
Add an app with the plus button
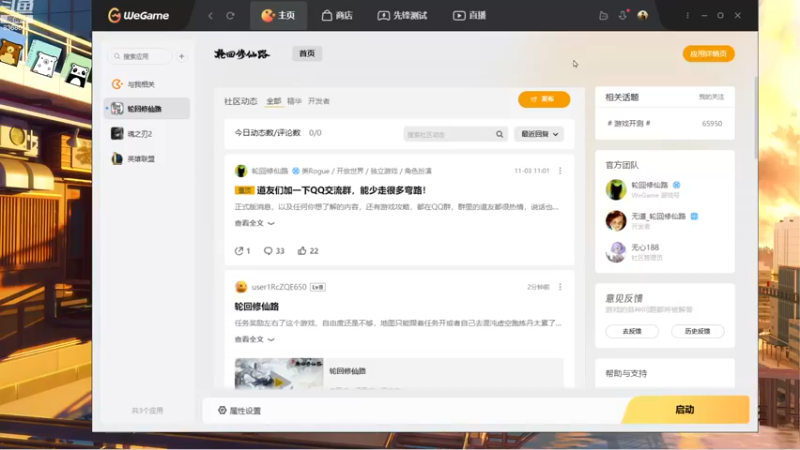(182, 56)
